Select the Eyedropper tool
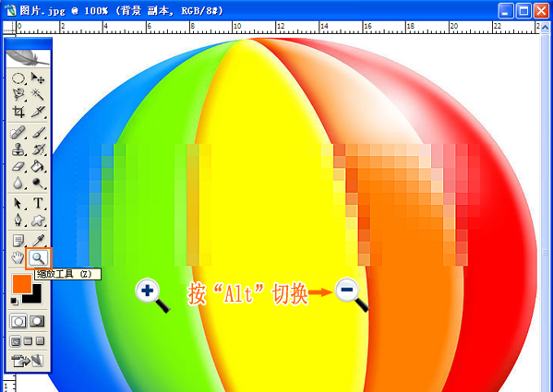 [x=37, y=241]
